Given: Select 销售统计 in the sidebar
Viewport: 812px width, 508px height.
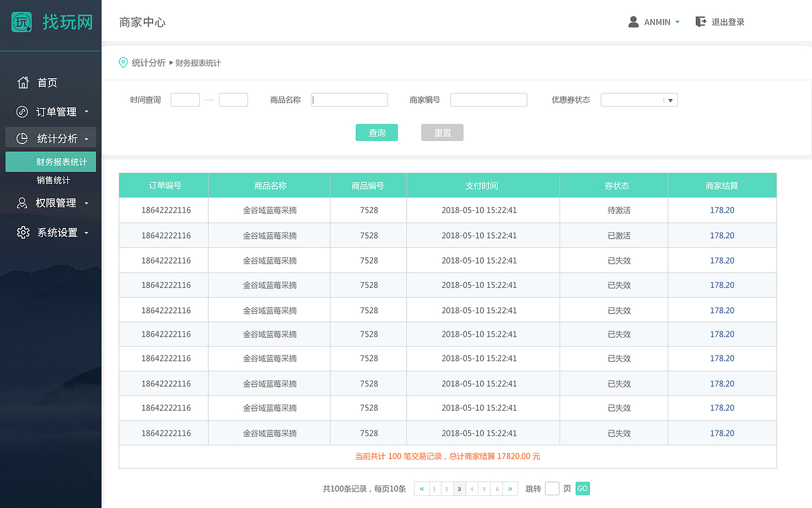Looking at the screenshot, I should pos(53,180).
